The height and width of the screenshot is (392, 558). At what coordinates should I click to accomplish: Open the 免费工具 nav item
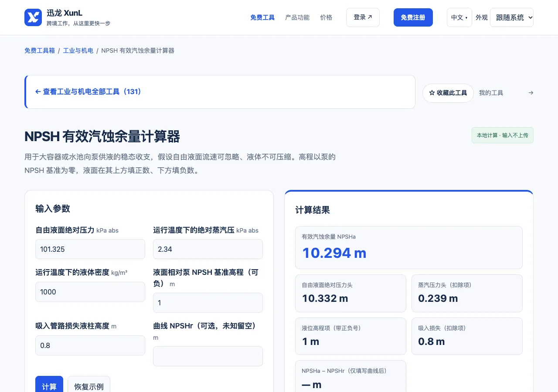tap(262, 17)
